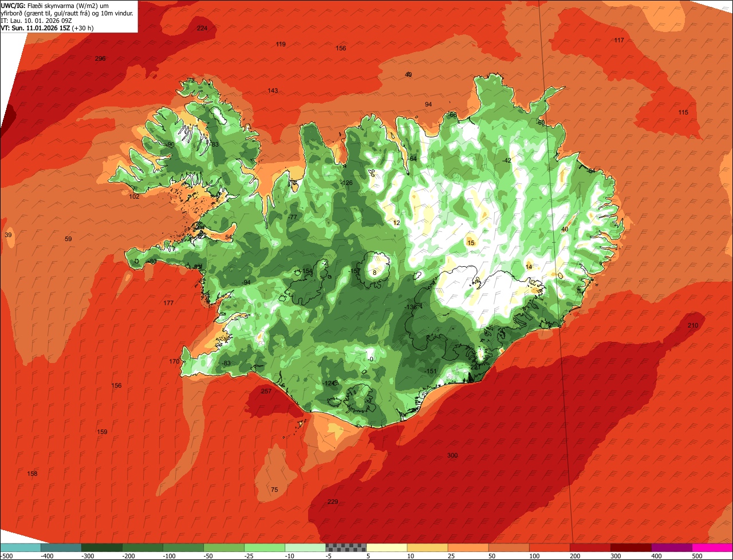Image resolution: width=733 pixels, height=560 pixels.
Task: Click the map value 117
Action: (619, 40)
